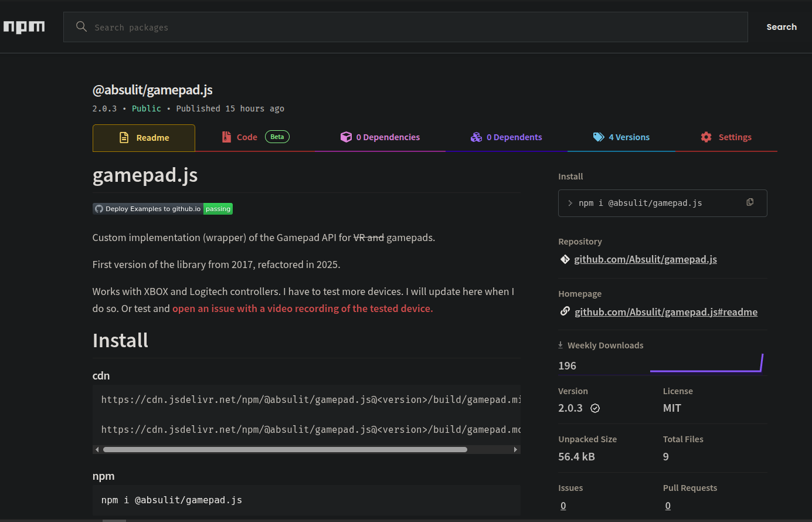Screen dimensions: 812x522
Task: Open the github.com/Absulit/gamepad.js#readme homepage link
Action: click(x=666, y=312)
